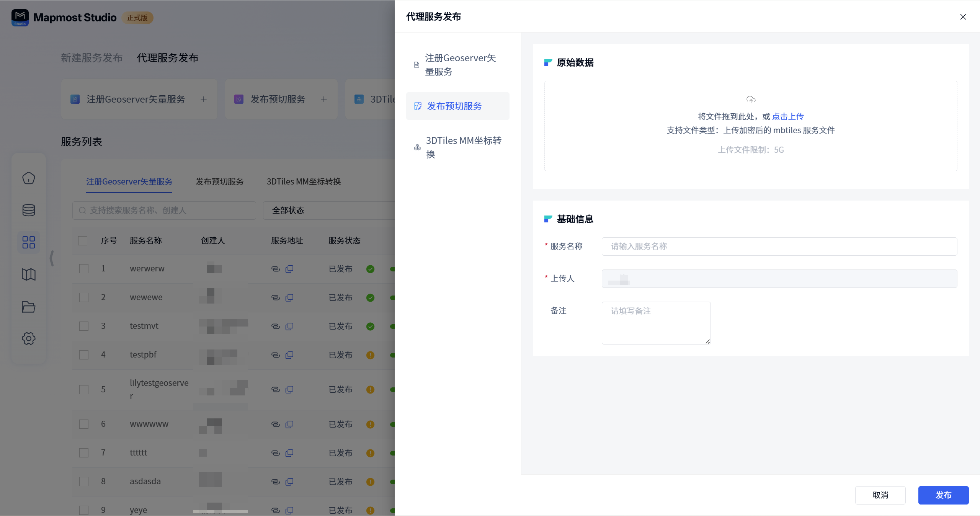Select the checkbox for testpbf row
This screenshot has height=516, width=980.
tap(84, 355)
